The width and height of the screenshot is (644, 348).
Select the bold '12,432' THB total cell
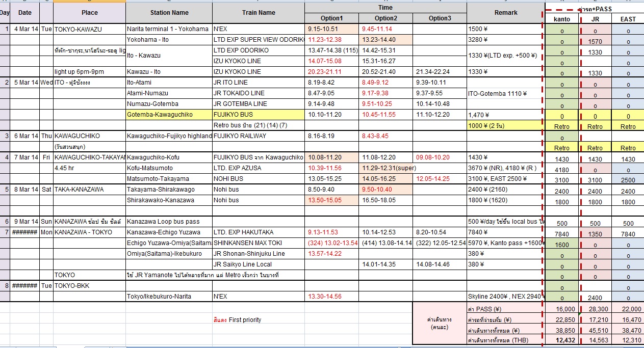pyautogui.click(x=562, y=340)
